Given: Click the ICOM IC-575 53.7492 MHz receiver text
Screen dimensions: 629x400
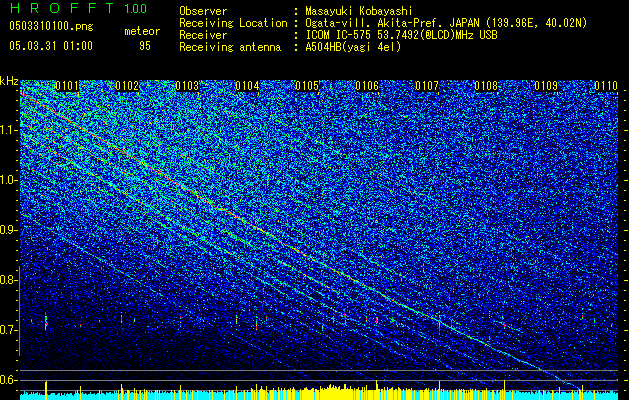Looking at the screenshot, I should 402,35.
